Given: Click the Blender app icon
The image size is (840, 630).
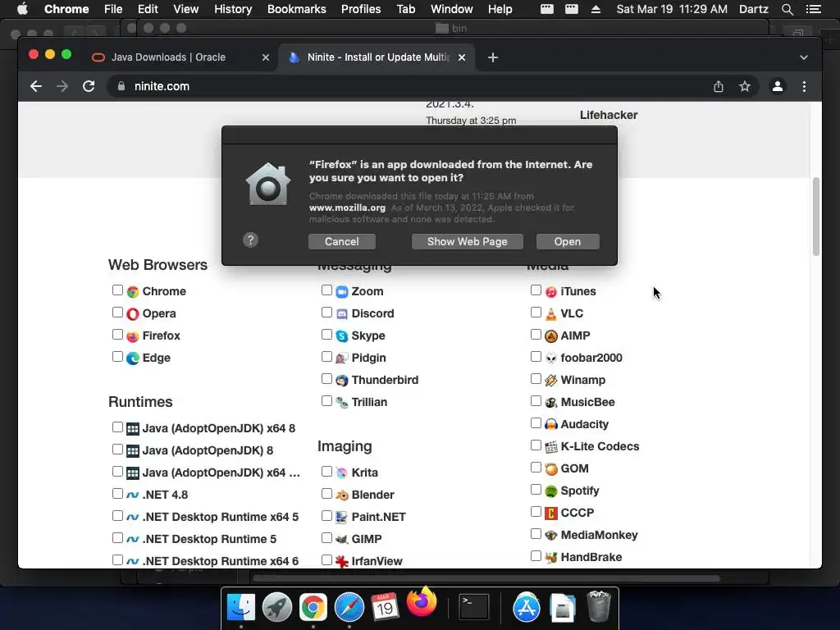Looking at the screenshot, I should coord(342,495).
